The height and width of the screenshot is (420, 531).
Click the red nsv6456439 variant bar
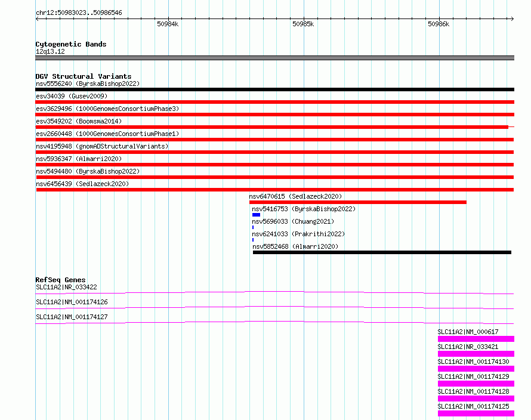[275, 190]
